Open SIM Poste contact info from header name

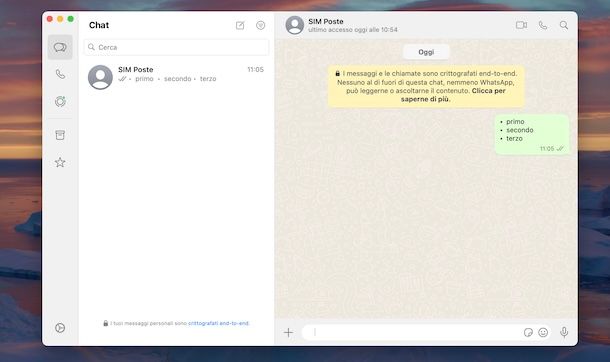(x=326, y=21)
